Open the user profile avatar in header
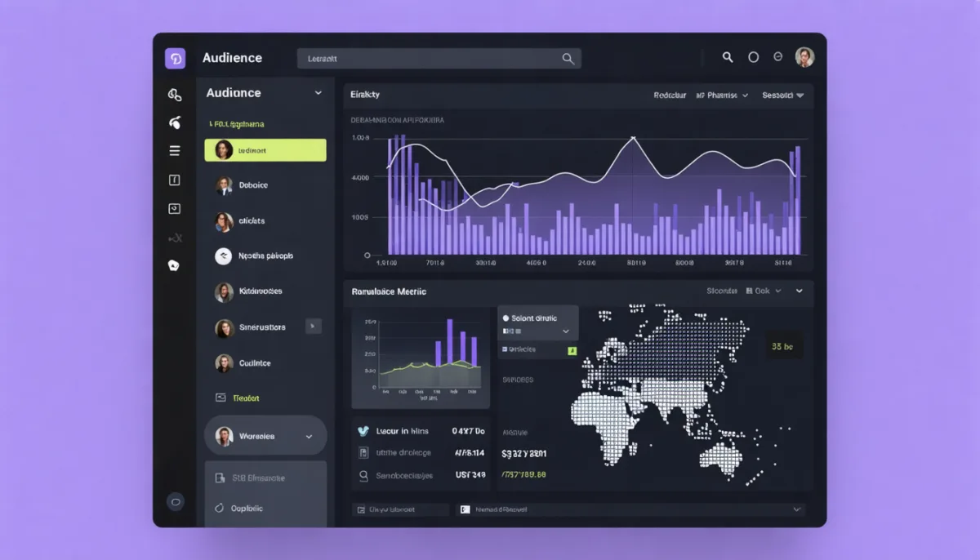The width and height of the screenshot is (980, 560). pyautogui.click(x=804, y=57)
